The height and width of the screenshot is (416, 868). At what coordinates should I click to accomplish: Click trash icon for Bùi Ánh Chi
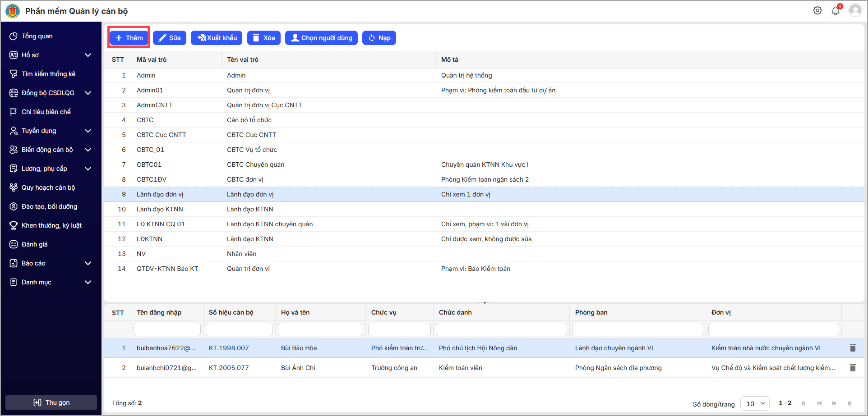pos(852,368)
